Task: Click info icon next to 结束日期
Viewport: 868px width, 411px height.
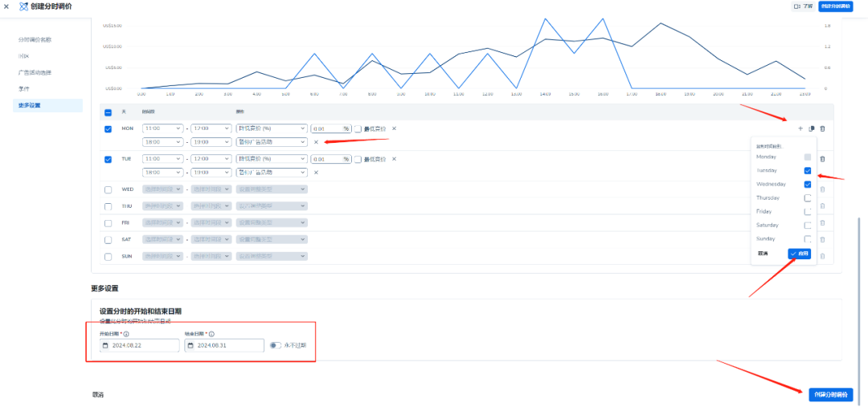Action: (x=212, y=334)
